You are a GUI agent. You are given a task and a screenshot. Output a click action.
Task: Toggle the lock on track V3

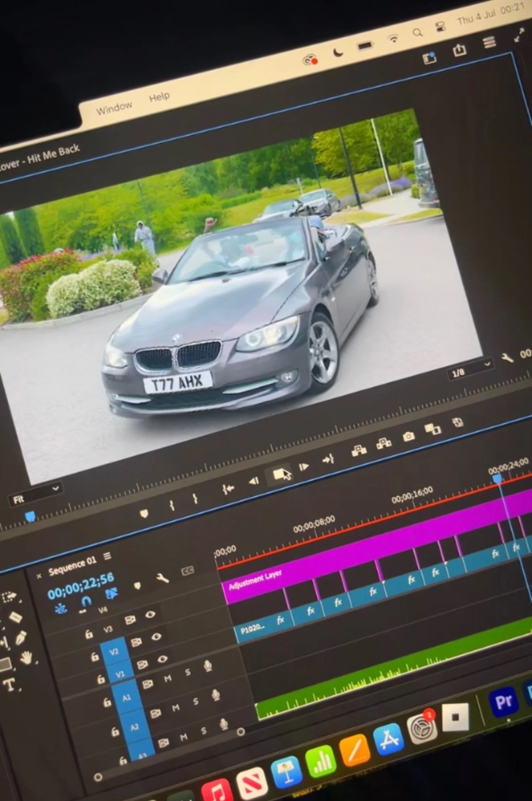click(x=89, y=635)
